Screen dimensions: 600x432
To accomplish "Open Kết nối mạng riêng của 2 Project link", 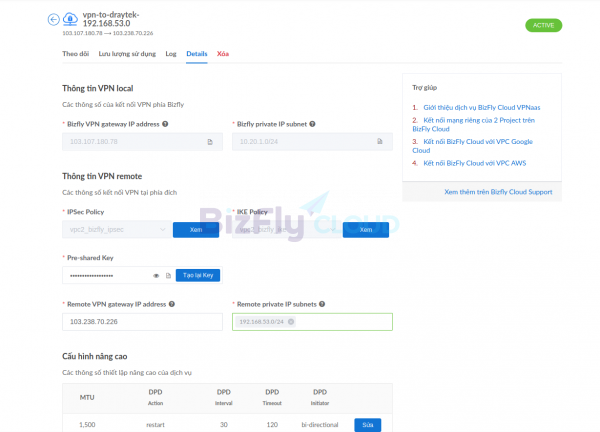I will point(474,125).
